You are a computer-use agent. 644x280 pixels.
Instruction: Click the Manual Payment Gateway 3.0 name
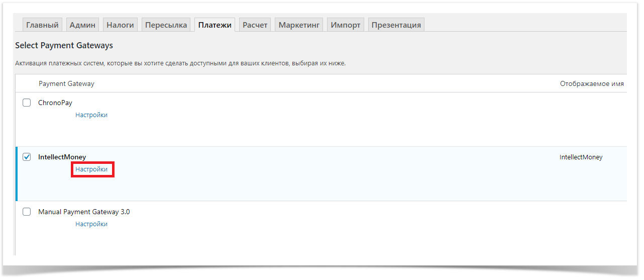pos(84,212)
